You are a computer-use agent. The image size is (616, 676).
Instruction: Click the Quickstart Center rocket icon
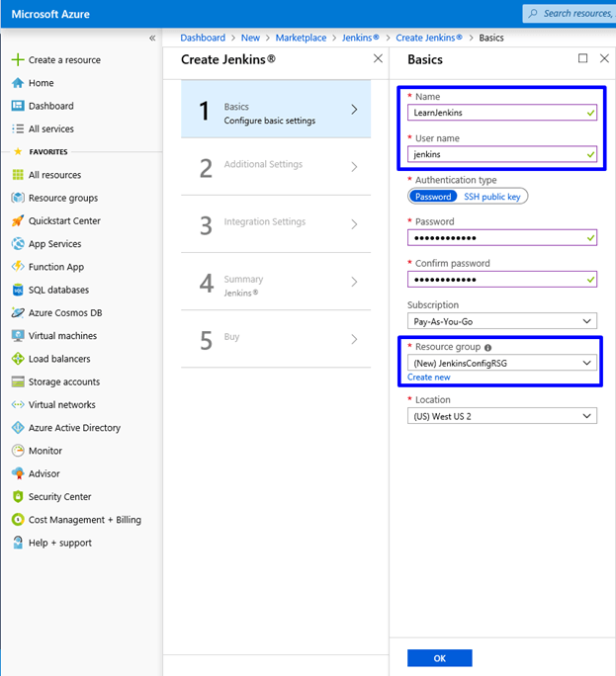pyautogui.click(x=18, y=220)
